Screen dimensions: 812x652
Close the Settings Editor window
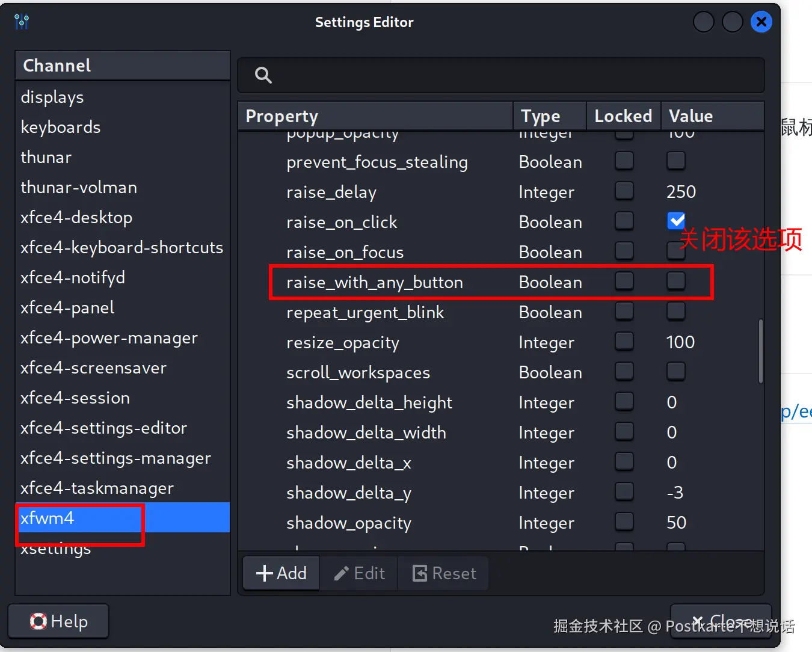tap(761, 22)
